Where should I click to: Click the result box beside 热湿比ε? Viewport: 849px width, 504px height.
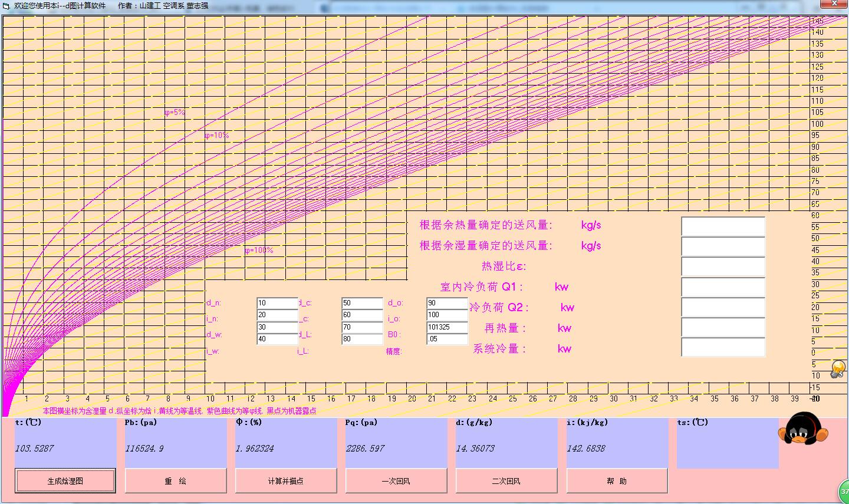(723, 266)
